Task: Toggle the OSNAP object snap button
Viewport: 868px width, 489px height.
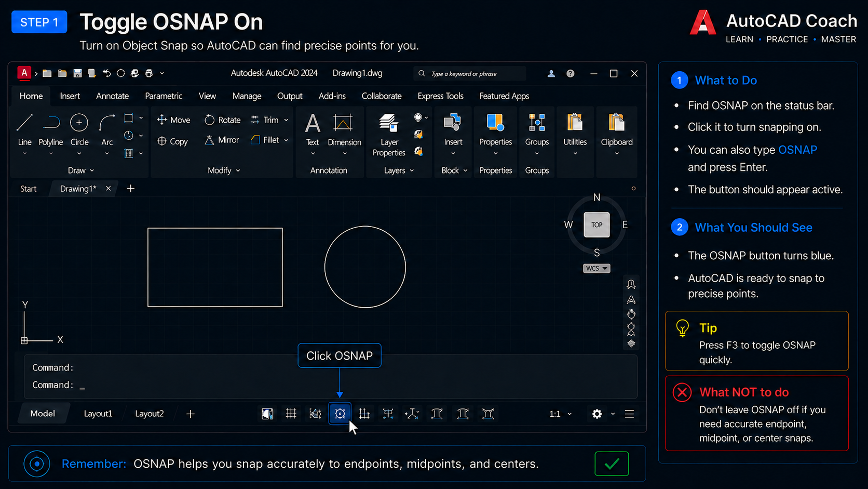Action: pos(340,414)
